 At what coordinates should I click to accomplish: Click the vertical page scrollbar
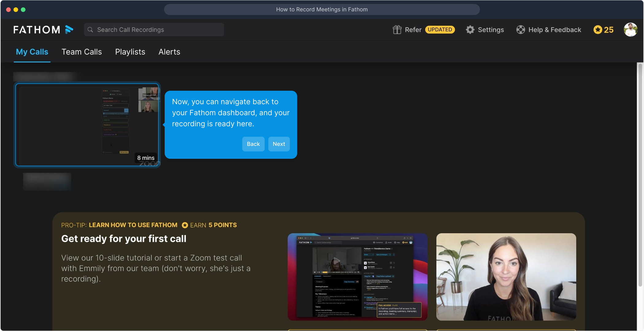pyautogui.click(x=640, y=175)
